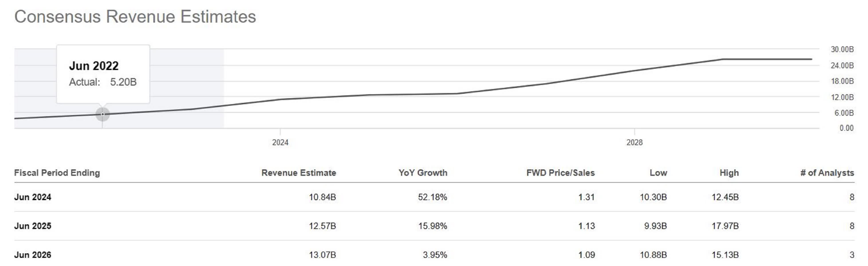The image size is (868, 266).
Task: Click the Consensus Revenue Estimates heading
Action: point(135,17)
